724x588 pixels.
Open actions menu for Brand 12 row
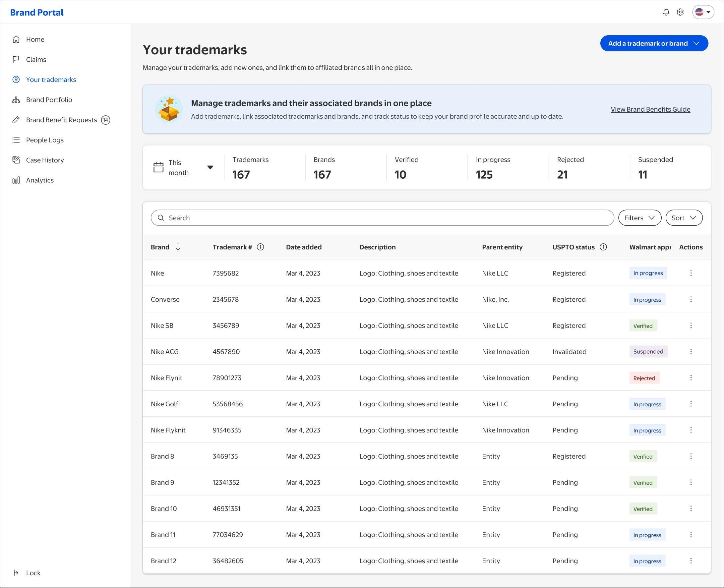coord(691,561)
